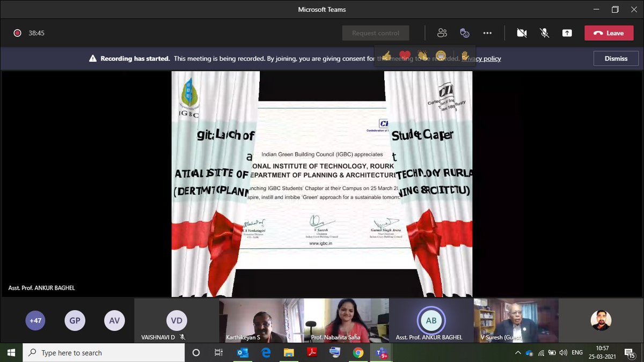Open Outlook from the taskbar

coord(242,353)
